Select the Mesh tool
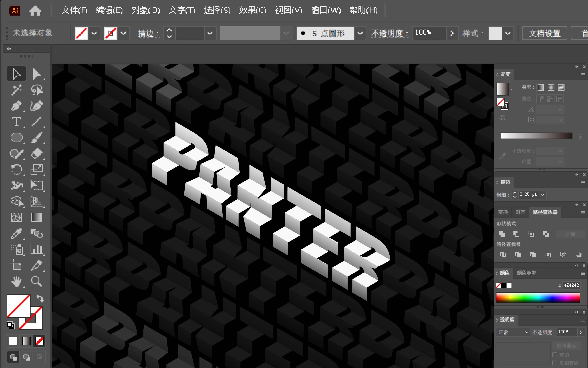588x368 pixels. [x=16, y=217]
